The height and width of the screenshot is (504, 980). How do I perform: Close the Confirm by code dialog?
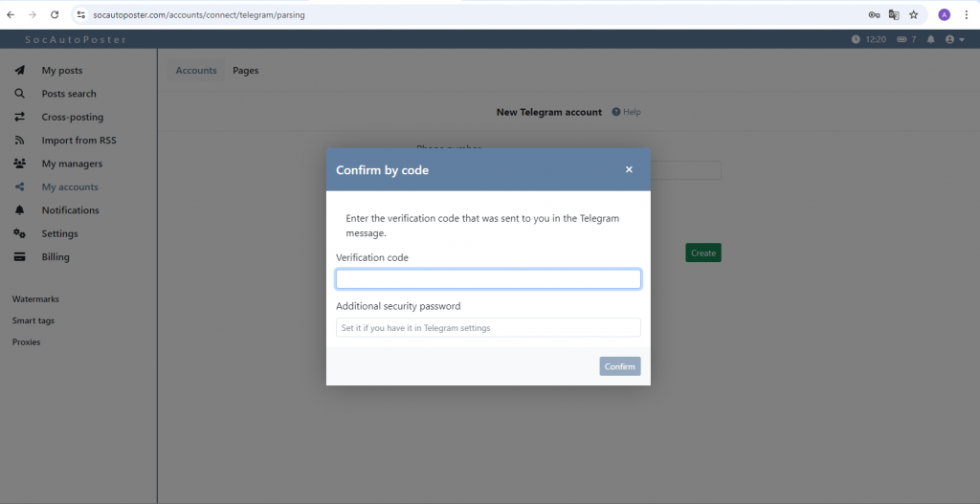(629, 169)
